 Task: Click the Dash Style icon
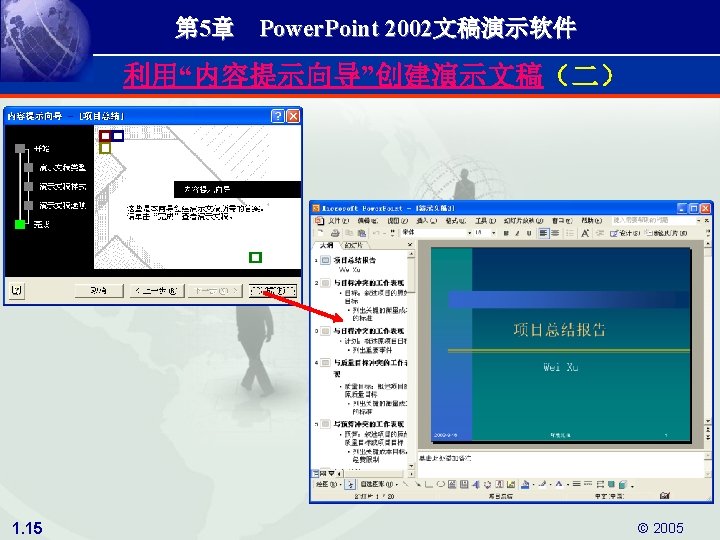(588, 484)
